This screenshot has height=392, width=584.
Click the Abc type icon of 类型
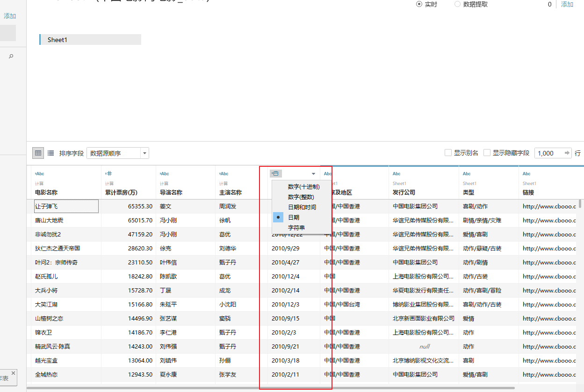467,174
